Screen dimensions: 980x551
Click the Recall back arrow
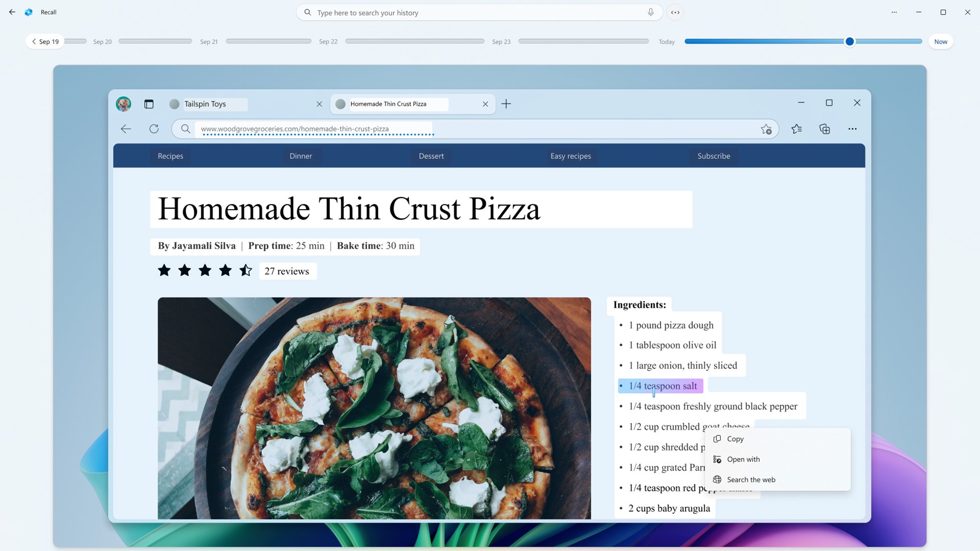(12, 12)
